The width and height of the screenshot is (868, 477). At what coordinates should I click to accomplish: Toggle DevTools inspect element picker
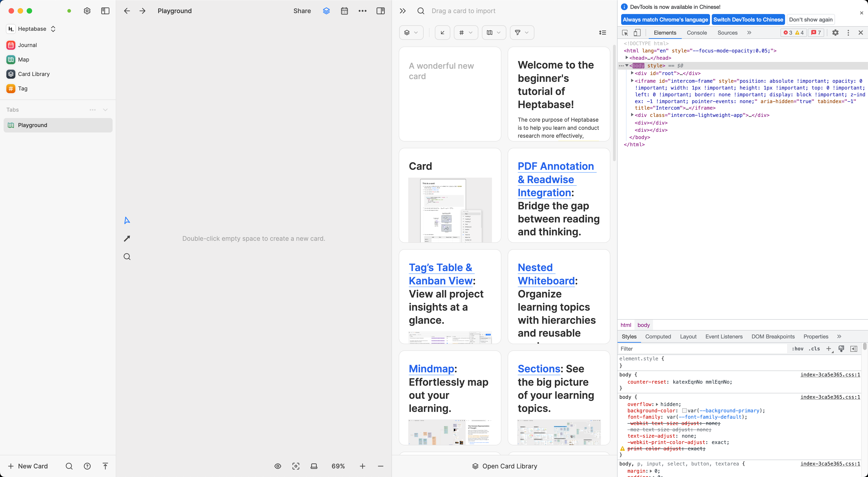[x=625, y=33]
